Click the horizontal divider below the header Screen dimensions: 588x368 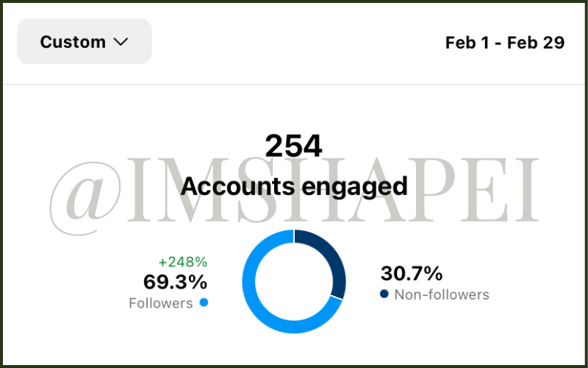click(294, 85)
